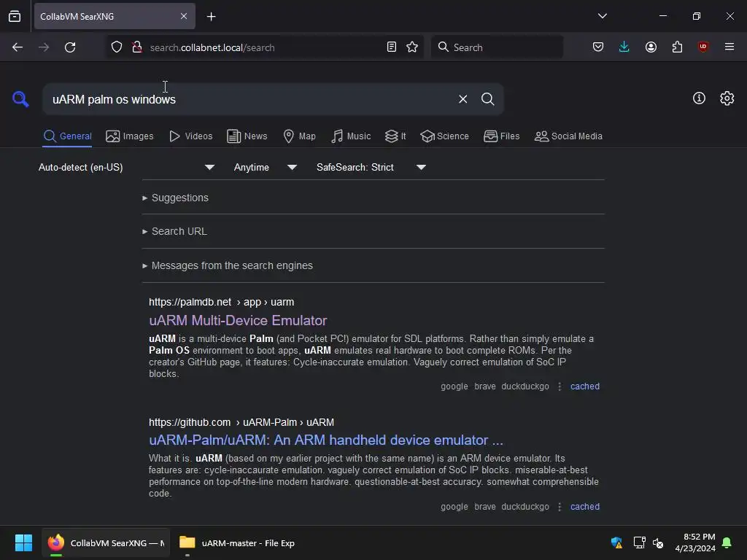This screenshot has height=560, width=747.
Task: Open the uARM-Palm/uARM GitHub result link
Action: [x=326, y=440]
